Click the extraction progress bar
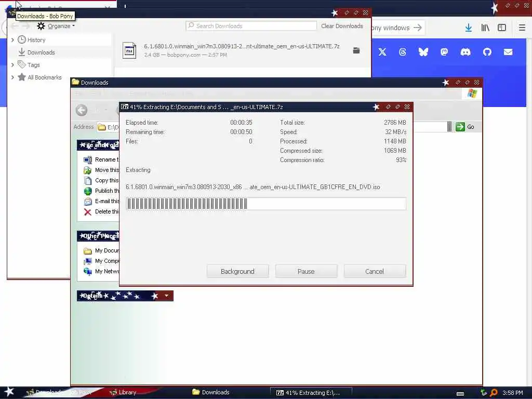The image size is (532, 399). click(266, 204)
